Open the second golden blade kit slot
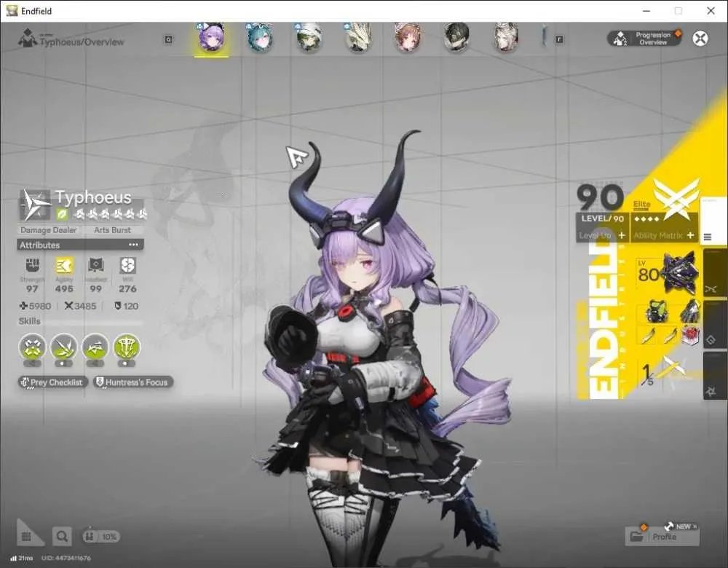728x568 pixels. (669, 336)
